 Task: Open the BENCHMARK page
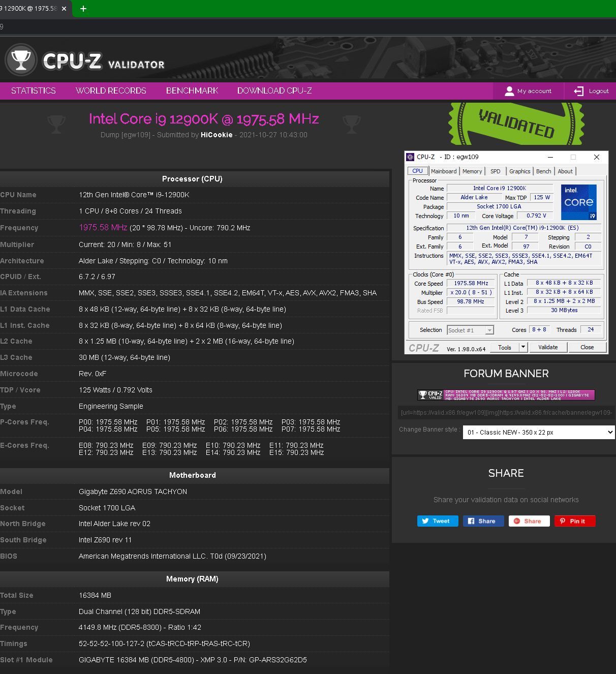[x=192, y=90]
